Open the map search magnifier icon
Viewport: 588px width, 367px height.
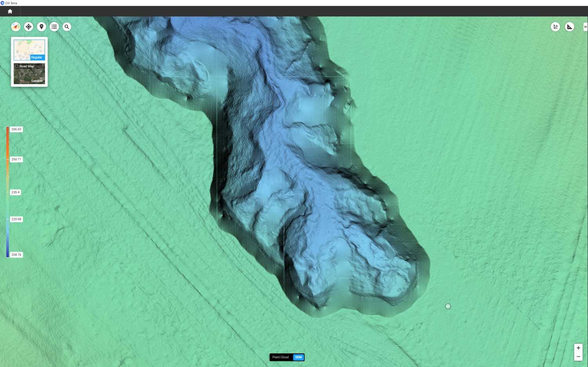pyautogui.click(x=67, y=27)
